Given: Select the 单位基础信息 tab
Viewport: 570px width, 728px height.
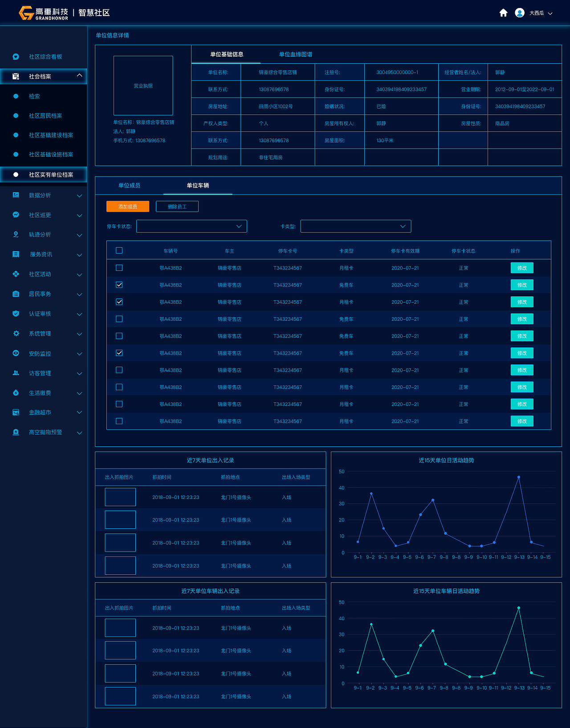Looking at the screenshot, I should click(x=227, y=54).
